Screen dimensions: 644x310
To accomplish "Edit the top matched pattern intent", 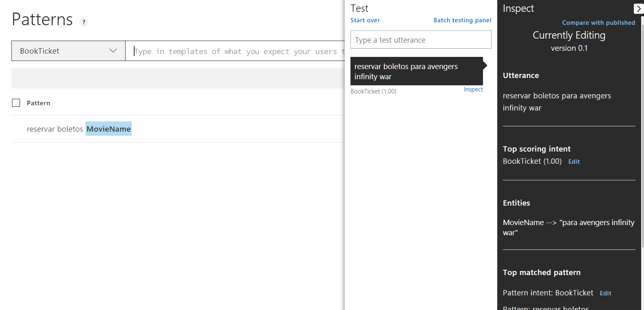I will (605, 293).
